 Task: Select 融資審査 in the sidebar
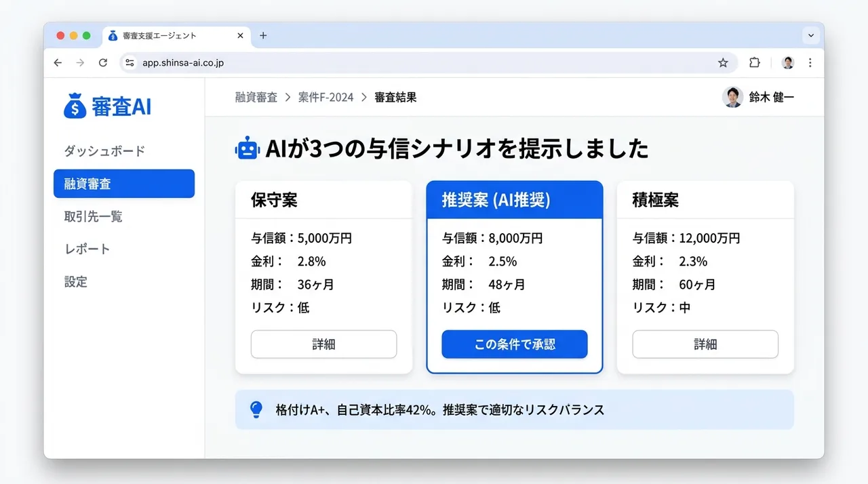[124, 184]
